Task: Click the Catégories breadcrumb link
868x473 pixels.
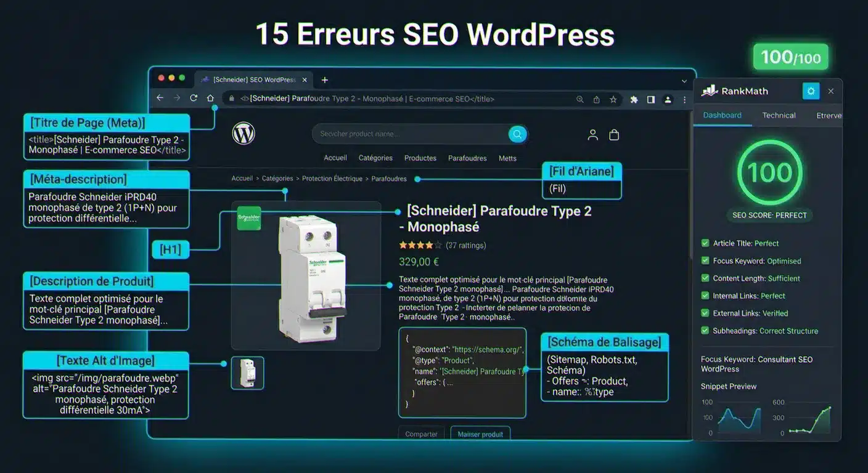Action: coord(277,179)
